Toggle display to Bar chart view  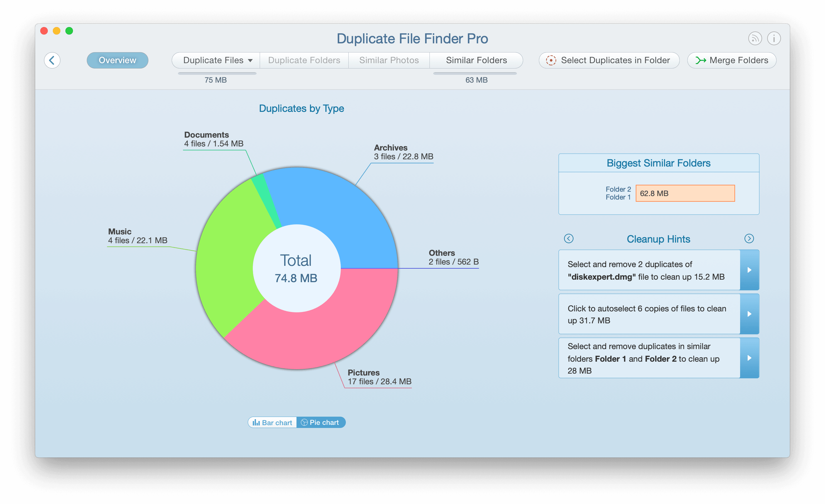[x=272, y=422]
